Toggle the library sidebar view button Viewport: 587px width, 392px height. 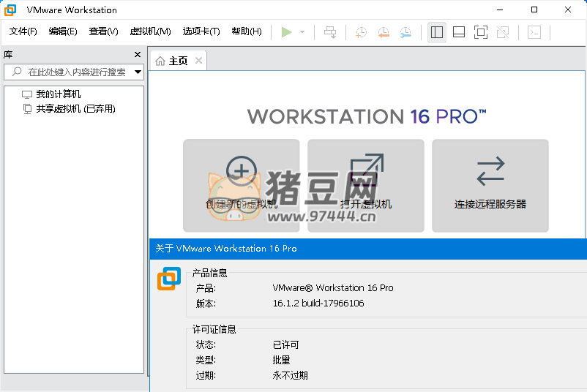tap(437, 31)
